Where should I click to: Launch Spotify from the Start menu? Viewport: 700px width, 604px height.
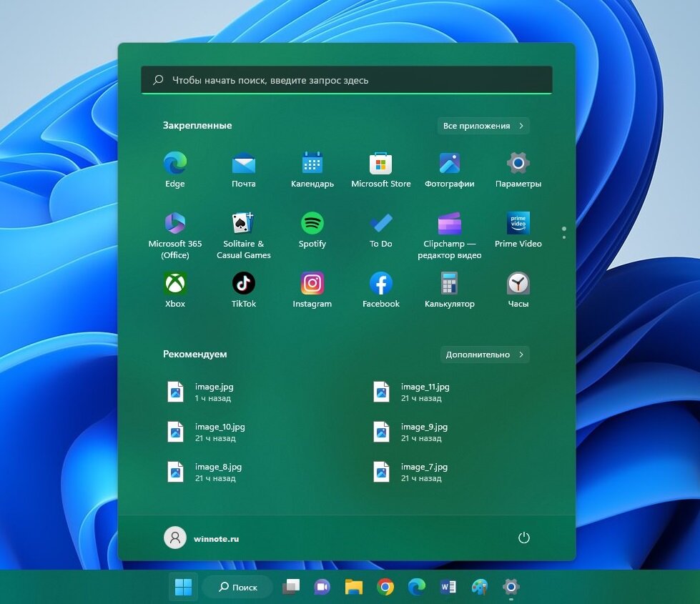(312, 230)
